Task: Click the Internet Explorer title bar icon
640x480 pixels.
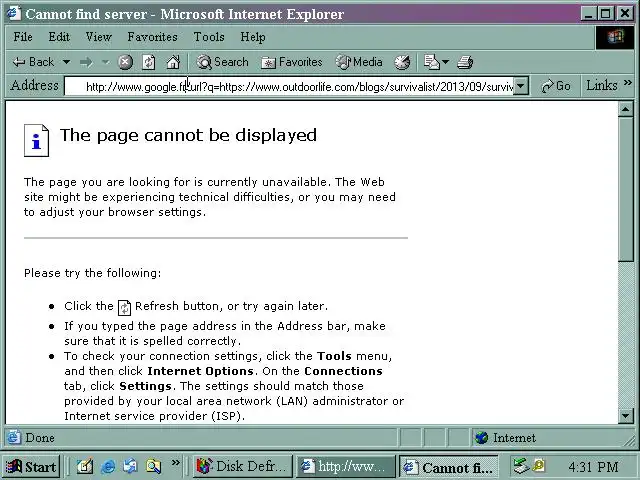Action: 13,13
